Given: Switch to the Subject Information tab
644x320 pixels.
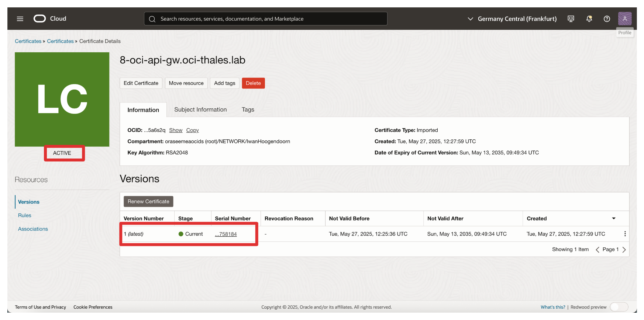Looking at the screenshot, I should (200, 109).
